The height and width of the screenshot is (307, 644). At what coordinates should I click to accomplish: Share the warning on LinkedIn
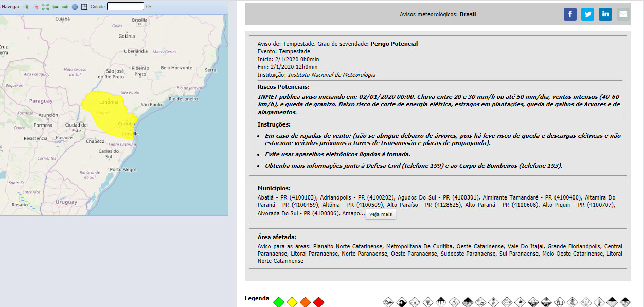605,14
